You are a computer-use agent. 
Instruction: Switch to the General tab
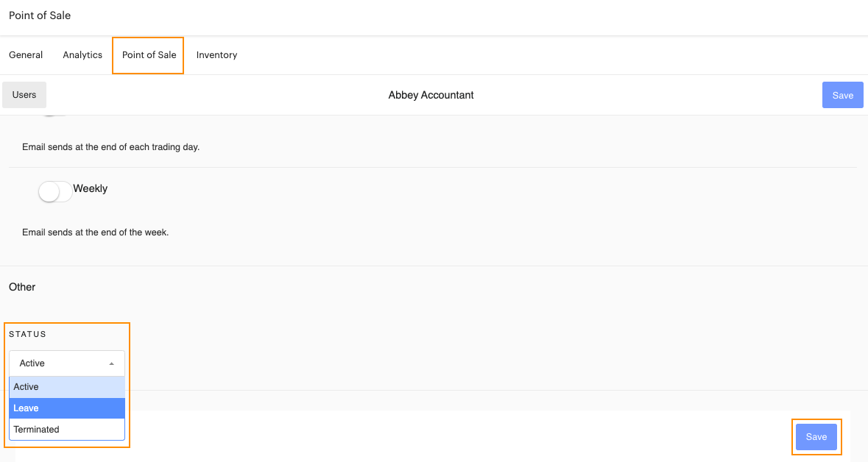coord(26,54)
